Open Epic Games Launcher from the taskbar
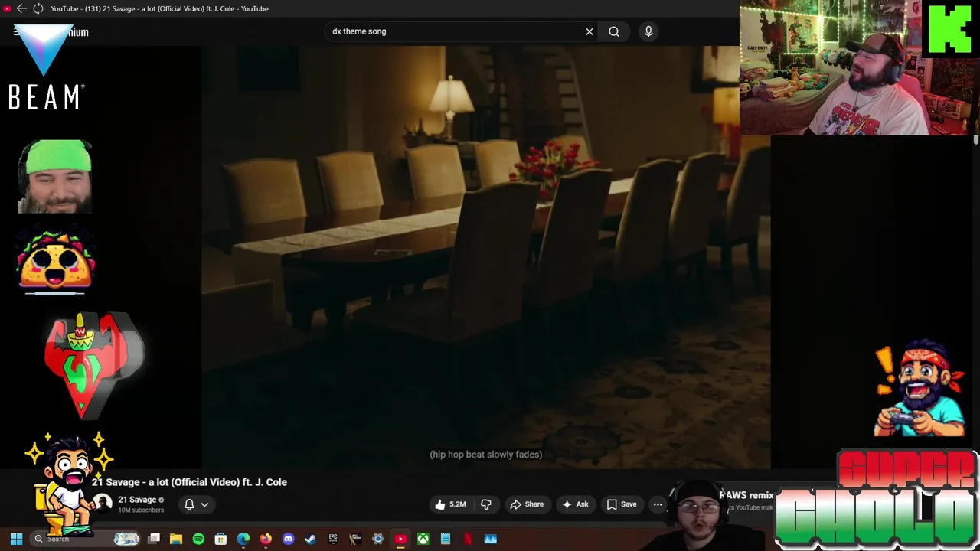980x551 pixels. coord(333,539)
